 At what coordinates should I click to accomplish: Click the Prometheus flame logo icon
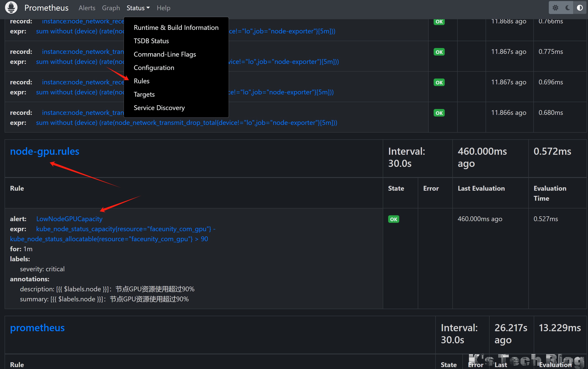coord(11,8)
